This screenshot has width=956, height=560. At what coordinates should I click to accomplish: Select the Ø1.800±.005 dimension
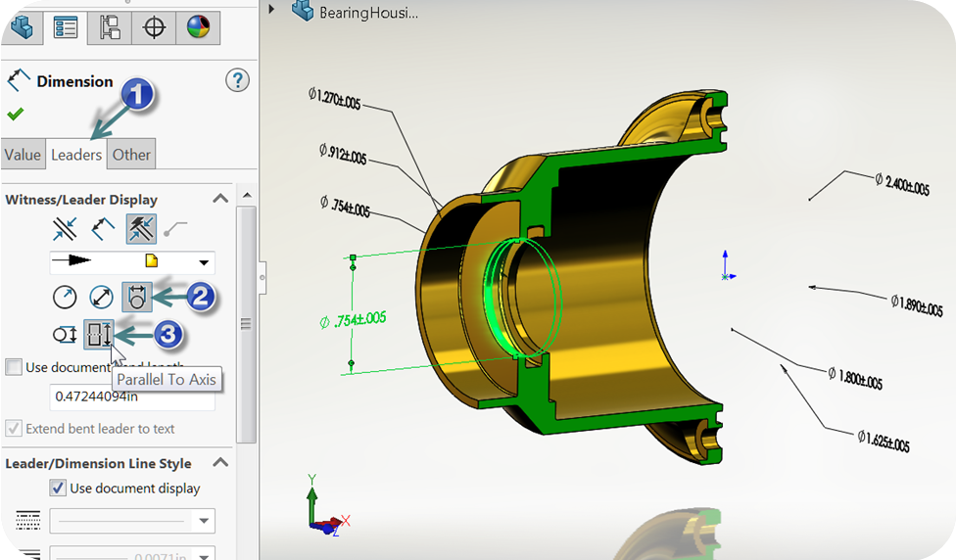(855, 378)
